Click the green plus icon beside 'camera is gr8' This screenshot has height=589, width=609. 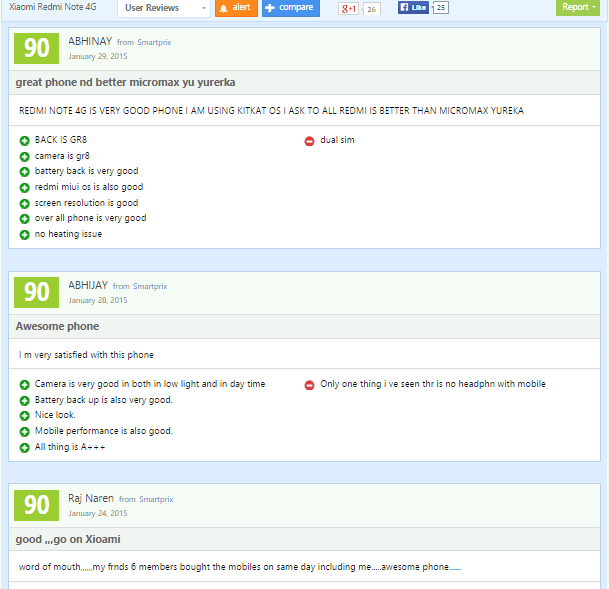[24, 156]
